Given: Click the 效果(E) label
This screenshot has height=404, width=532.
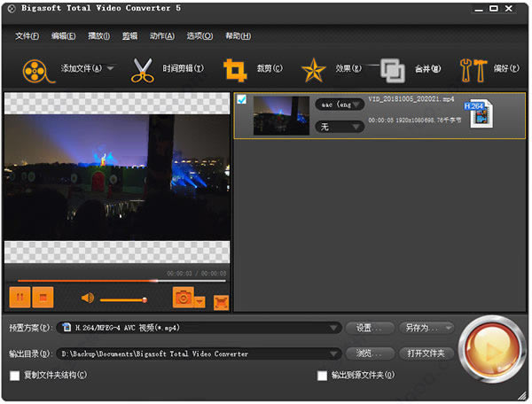Looking at the screenshot, I should [348, 68].
